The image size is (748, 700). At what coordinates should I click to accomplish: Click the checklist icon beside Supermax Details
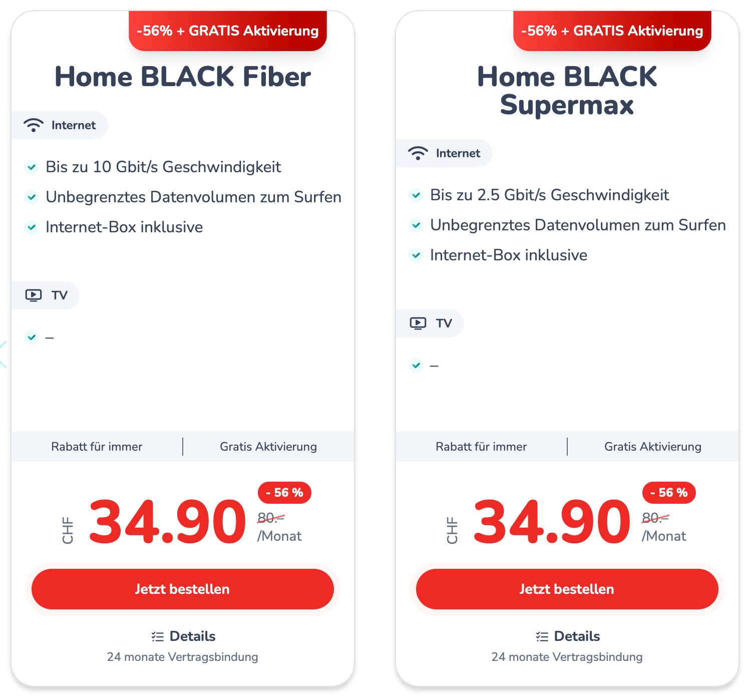pos(542,636)
